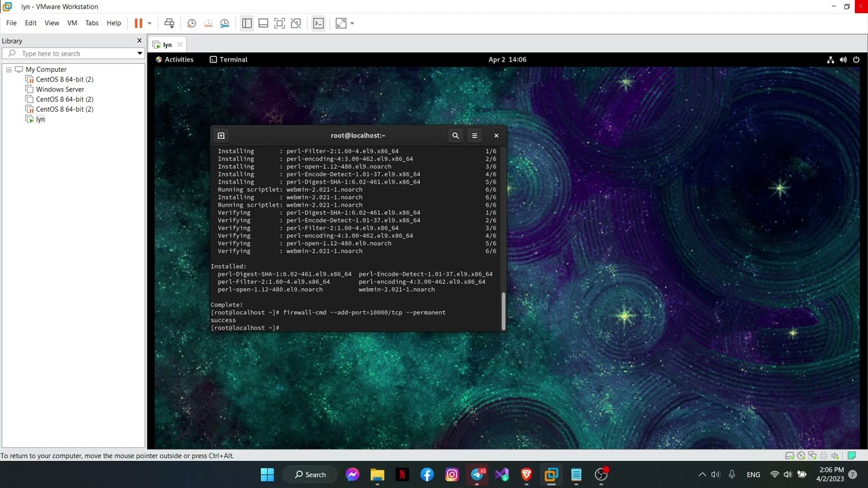
Task: Open the stretch guest dropdown arrow
Action: (x=352, y=23)
